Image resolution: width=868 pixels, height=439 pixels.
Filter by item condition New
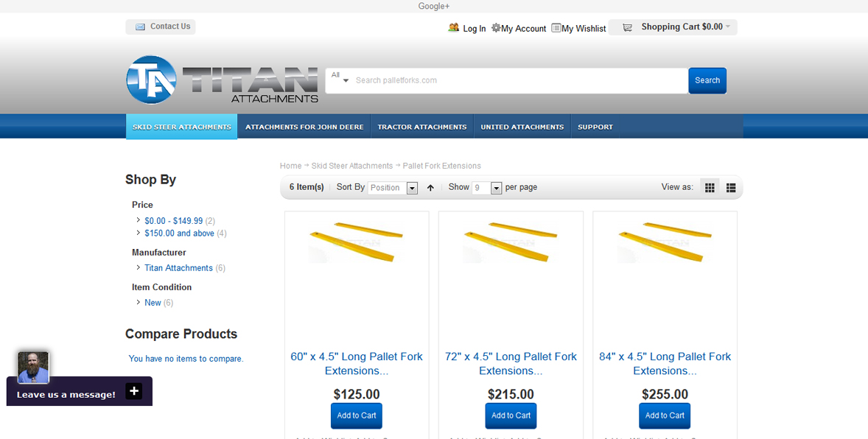[x=153, y=303]
